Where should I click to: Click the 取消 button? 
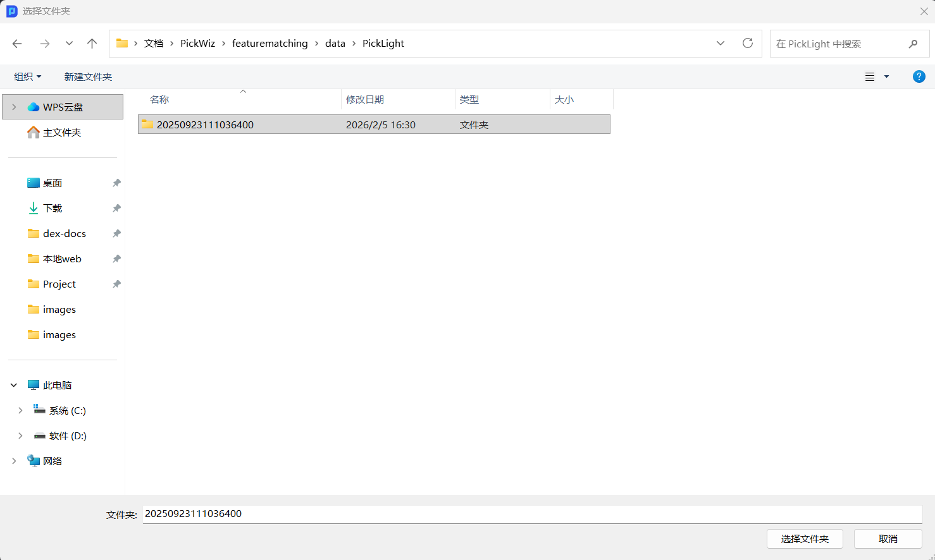pyautogui.click(x=888, y=539)
